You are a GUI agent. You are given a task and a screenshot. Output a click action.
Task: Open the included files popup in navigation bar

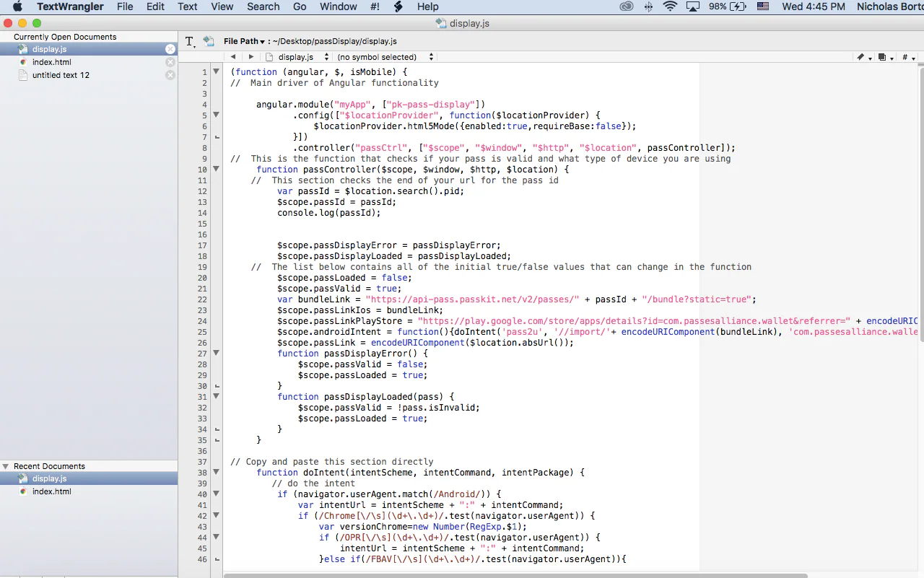[x=886, y=57]
